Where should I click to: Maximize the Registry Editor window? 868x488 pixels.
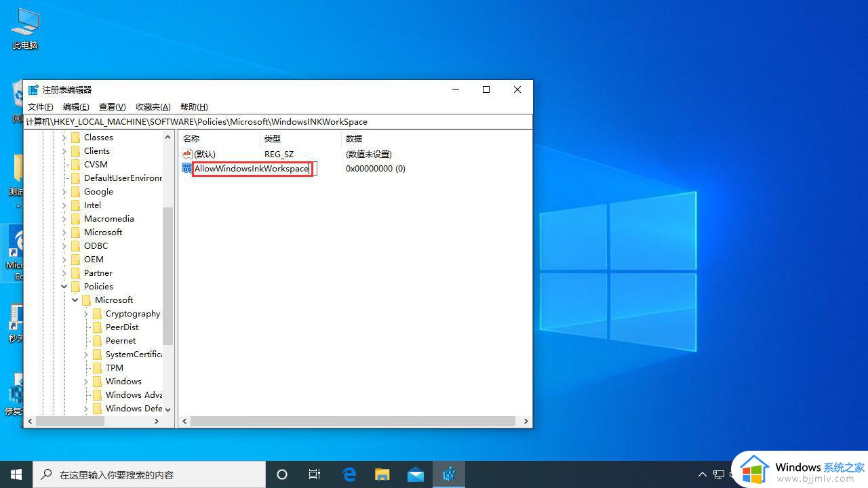click(x=486, y=89)
